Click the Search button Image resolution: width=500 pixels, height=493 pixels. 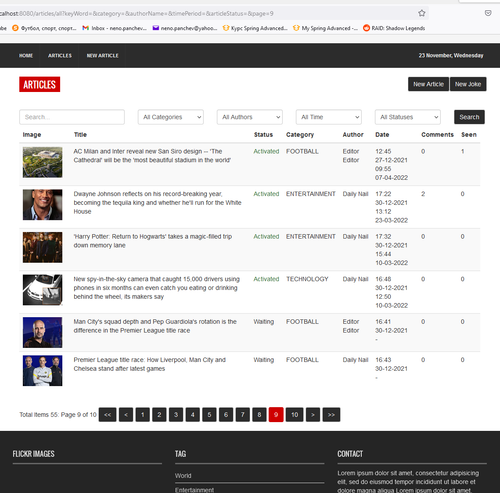click(x=469, y=117)
